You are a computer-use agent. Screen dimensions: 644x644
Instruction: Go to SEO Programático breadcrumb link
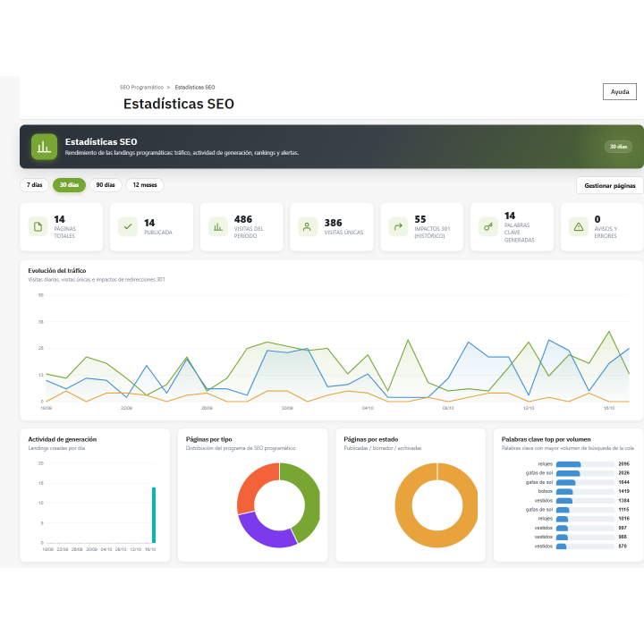tap(141, 87)
